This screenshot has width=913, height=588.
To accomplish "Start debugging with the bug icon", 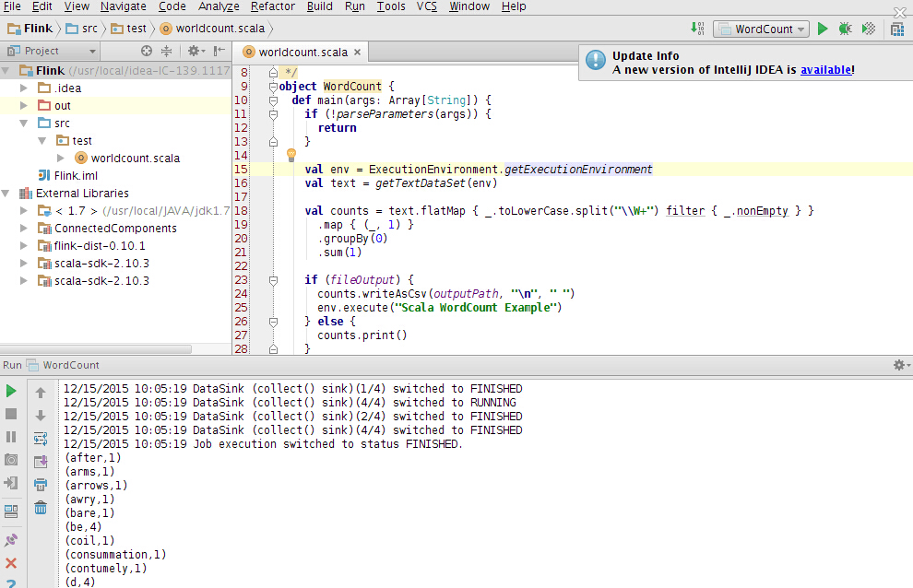I will [x=845, y=29].
